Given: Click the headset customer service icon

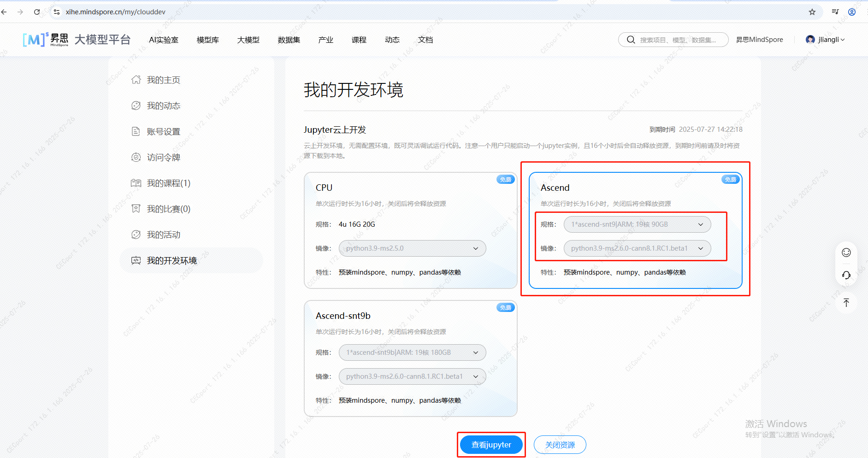Looking at the screenshot, I should pyautogui.click(x=846, y=275).
